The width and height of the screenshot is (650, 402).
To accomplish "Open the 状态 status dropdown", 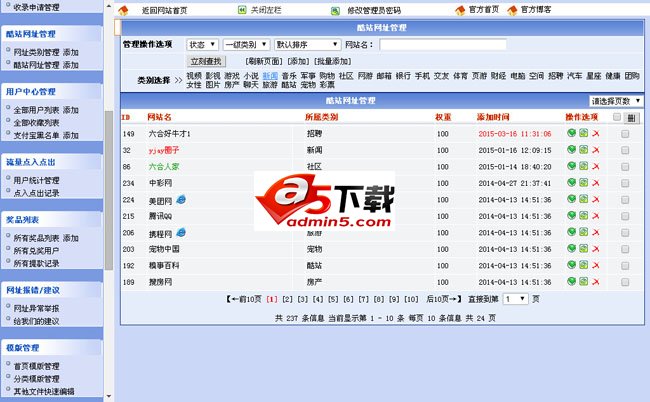I will click(202, 44).
